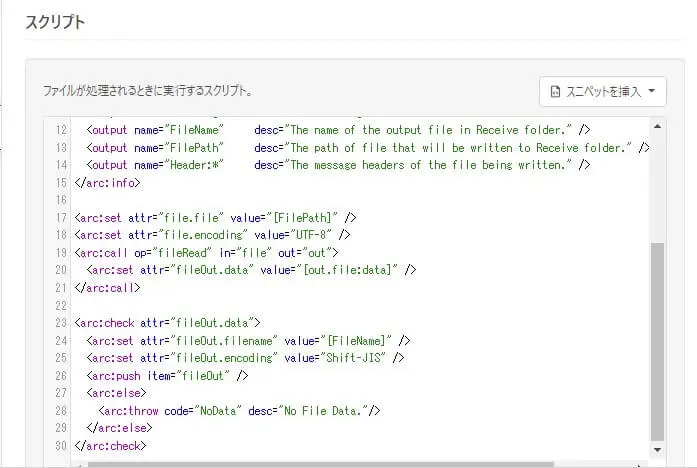Image resolution: width=697 pixels, height=468 pixels.
Task: Click the scroll down arrow of code editor
Action: point(657,450)
